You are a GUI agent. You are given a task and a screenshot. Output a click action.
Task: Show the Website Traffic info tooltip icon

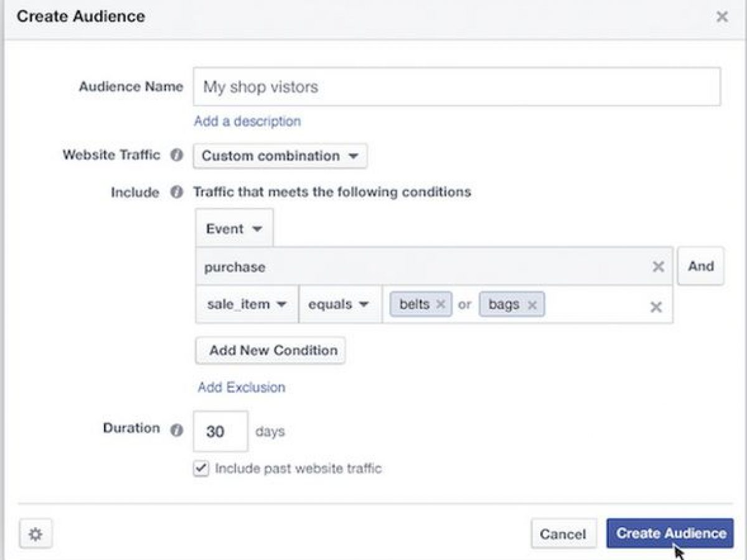coord(177,156)
